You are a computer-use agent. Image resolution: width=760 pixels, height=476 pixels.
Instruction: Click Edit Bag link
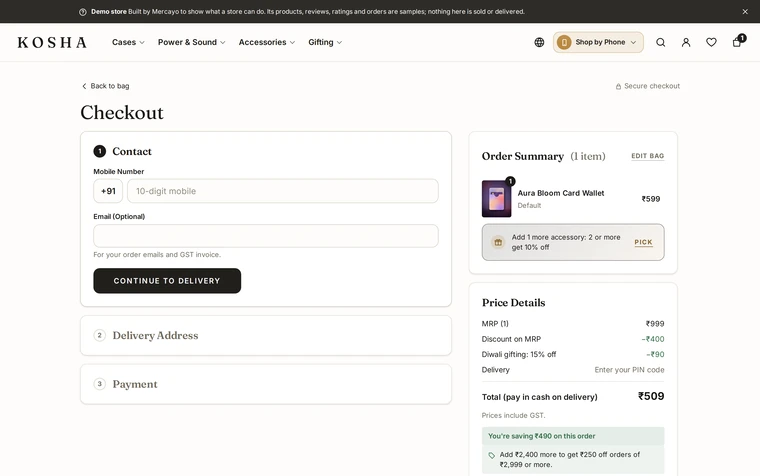coord(648,156)
